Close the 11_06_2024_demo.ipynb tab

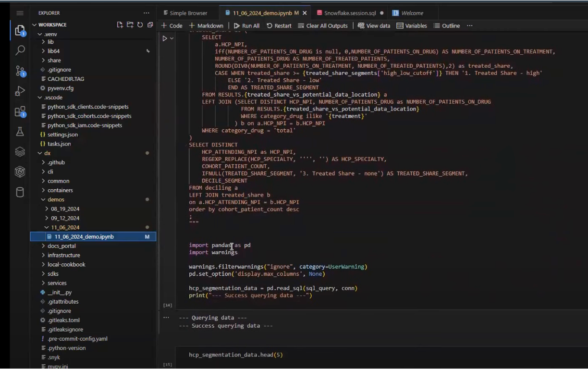click(305, 13)
